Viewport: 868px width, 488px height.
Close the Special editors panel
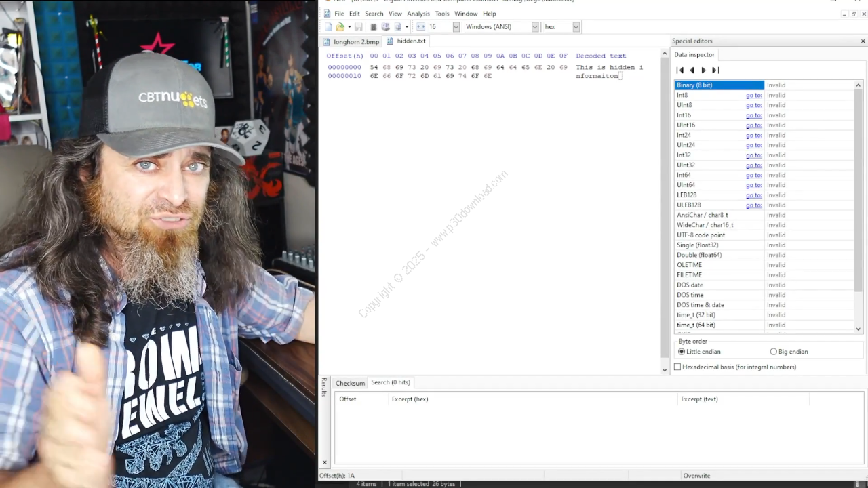pos(863,41)
